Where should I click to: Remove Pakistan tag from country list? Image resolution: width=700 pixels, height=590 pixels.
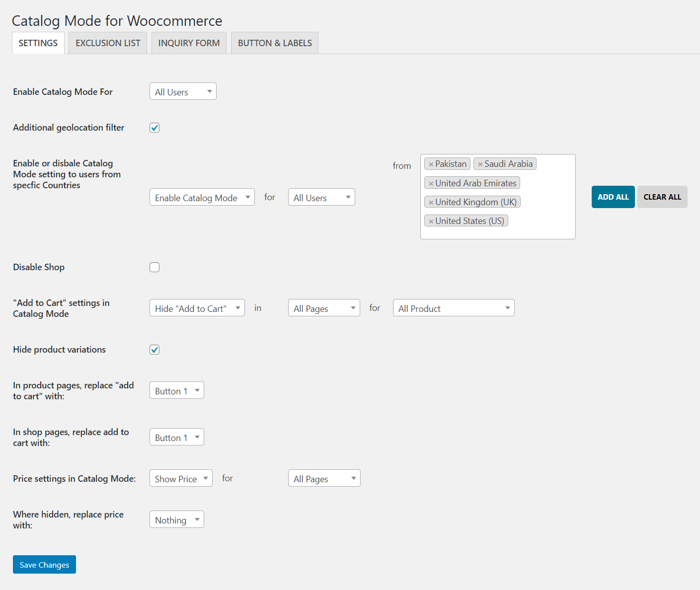tap(431, 164)
